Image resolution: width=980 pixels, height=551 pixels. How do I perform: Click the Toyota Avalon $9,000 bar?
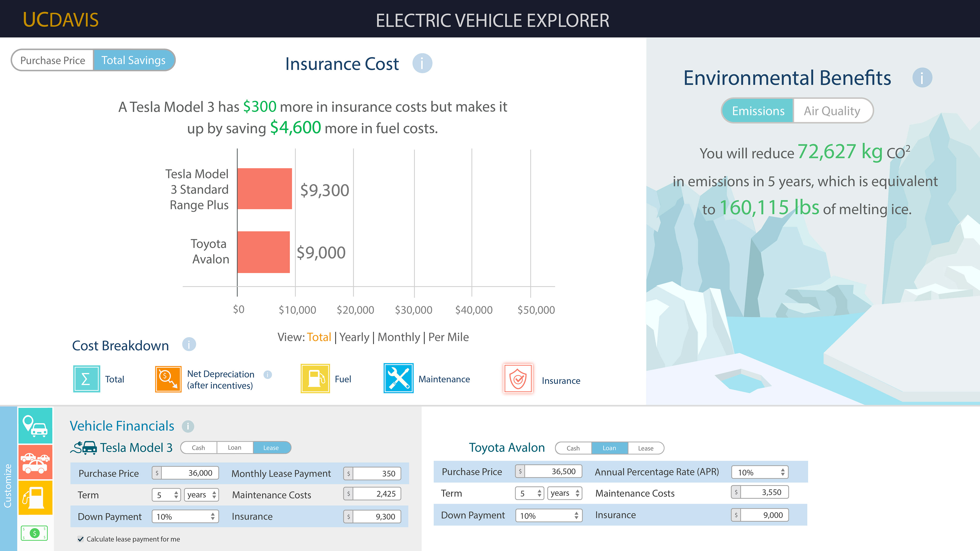[263, 252]
